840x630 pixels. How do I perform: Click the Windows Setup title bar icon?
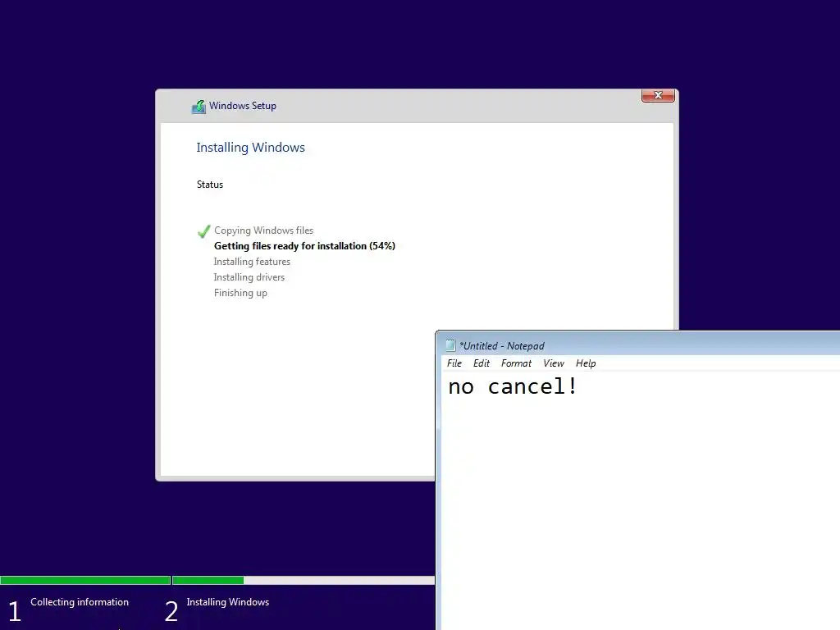(199, 107)
